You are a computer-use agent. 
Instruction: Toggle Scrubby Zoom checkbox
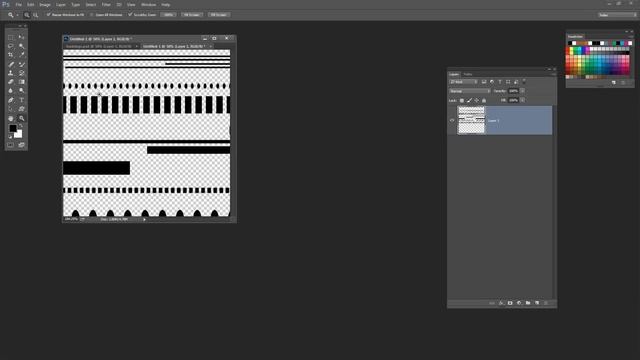pyautogui.click(x=130, y=15)
